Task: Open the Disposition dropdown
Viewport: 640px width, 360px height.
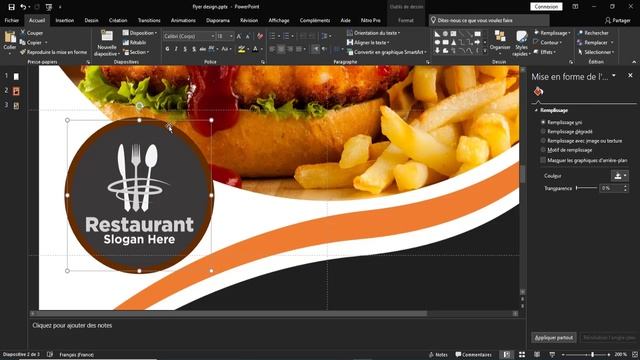Action: (x=140, y=33)
